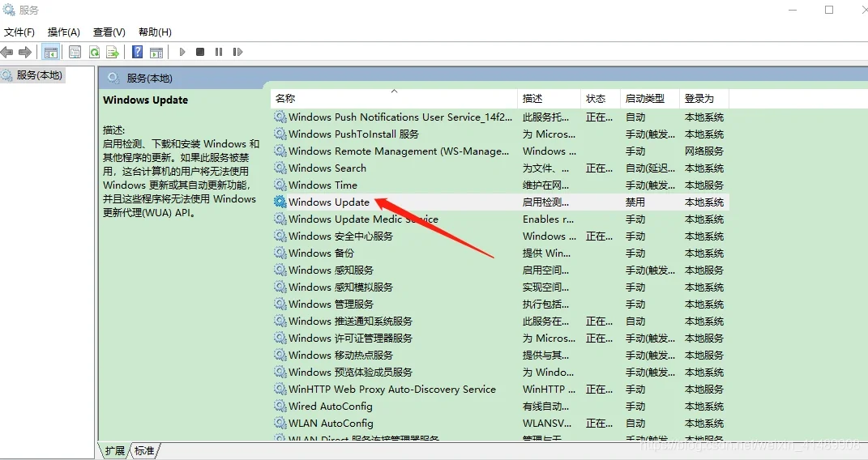This screenshot has height=460, width=868.
Task: Click 启用检测... description of Windows Update
Action: (545, 202)
